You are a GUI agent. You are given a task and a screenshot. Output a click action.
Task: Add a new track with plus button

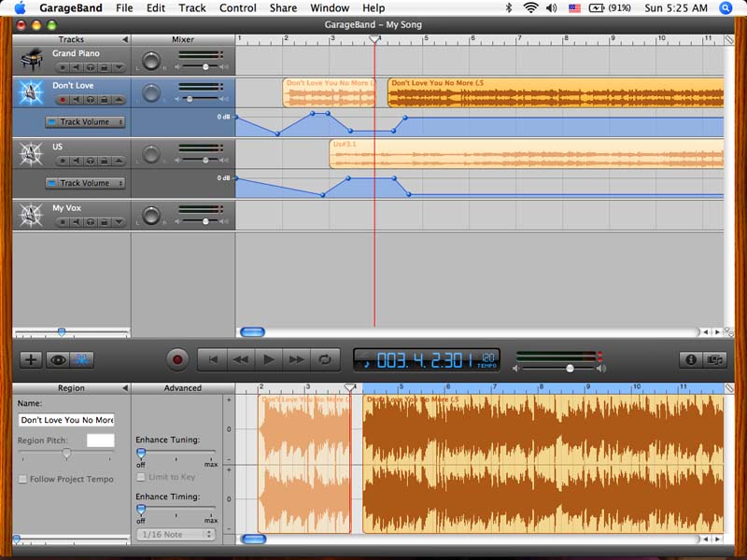[31, 359]
